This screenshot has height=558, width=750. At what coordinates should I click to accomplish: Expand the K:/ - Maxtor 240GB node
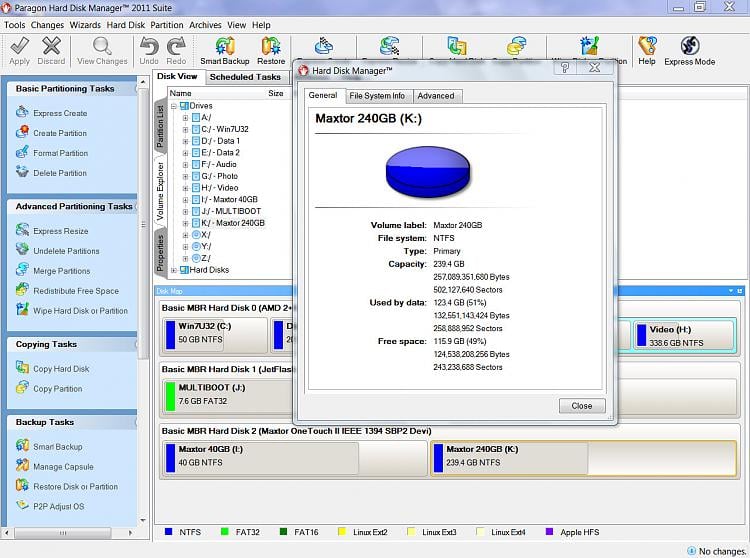pos(186,223)
